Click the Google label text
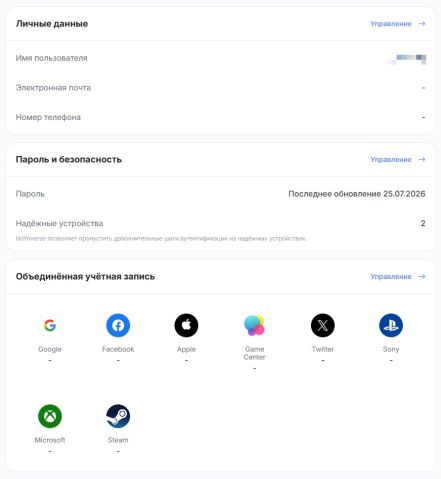Screen dimensions: 441x479 pos(50,349)
